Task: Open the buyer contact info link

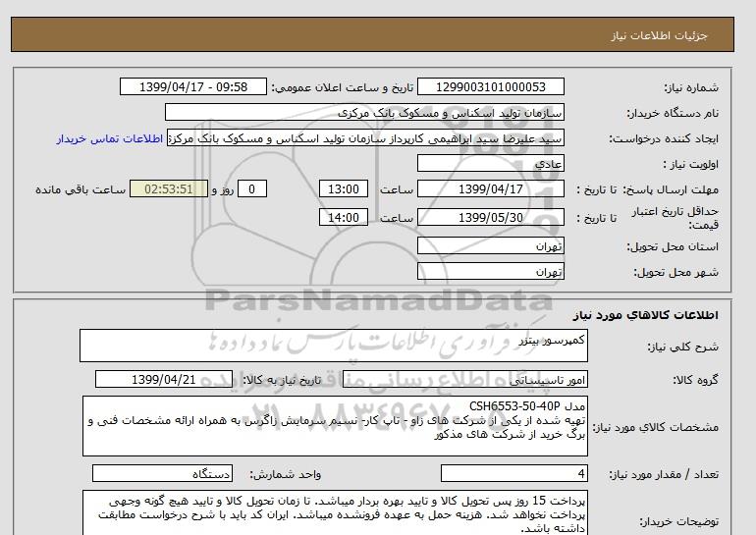Action: click(109, 138)
